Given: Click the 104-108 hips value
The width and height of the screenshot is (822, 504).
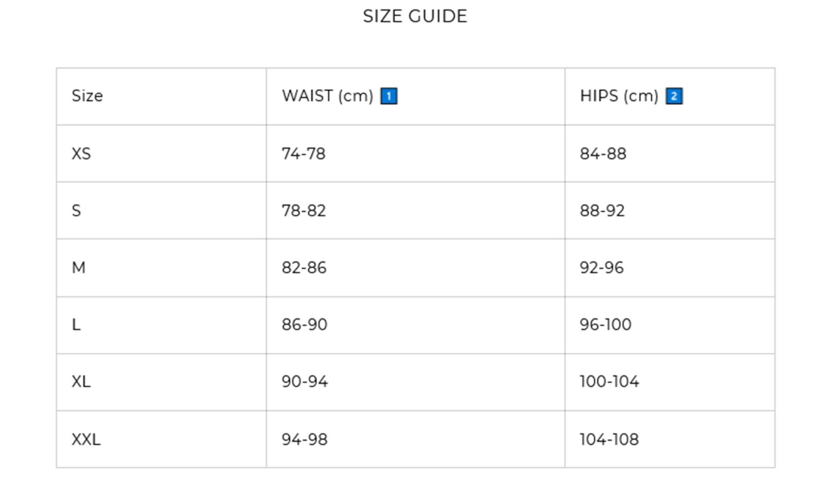Looking at the screenshot, I should (609, 439).
